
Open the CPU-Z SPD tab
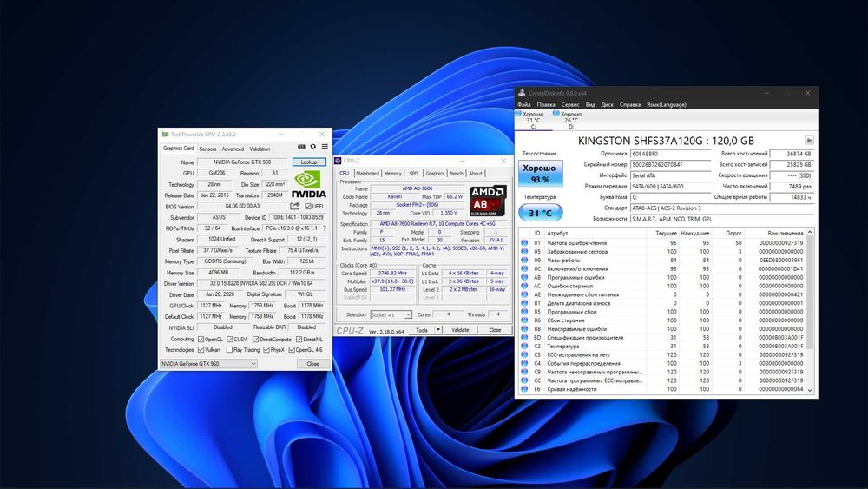click(413, 174)
